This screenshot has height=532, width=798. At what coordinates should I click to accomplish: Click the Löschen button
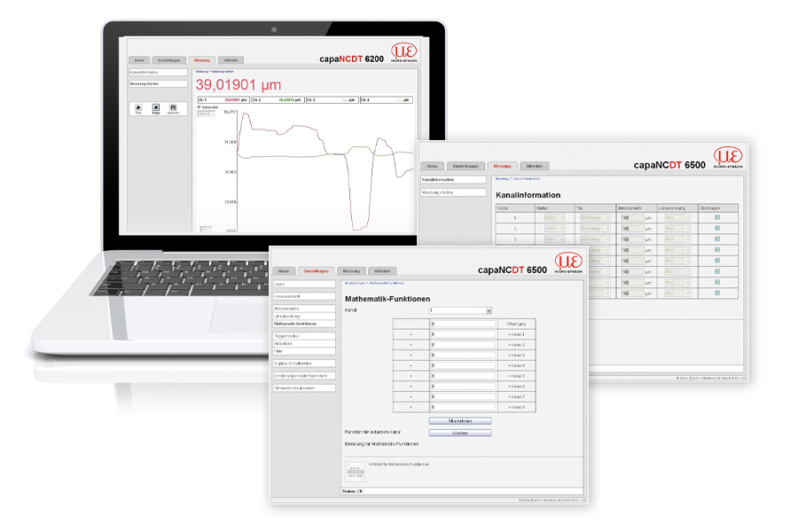click(x=459, y=432)
